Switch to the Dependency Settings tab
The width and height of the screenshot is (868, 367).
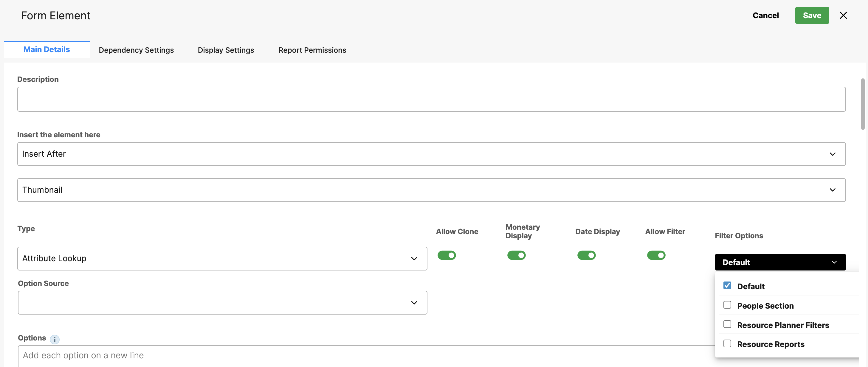click(136, 50)
